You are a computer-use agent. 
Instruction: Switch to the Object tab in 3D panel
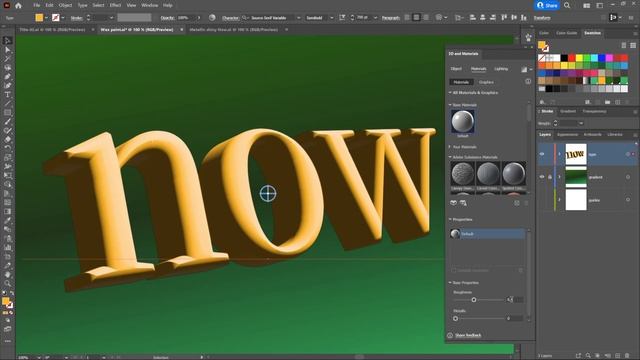(456, 69)
